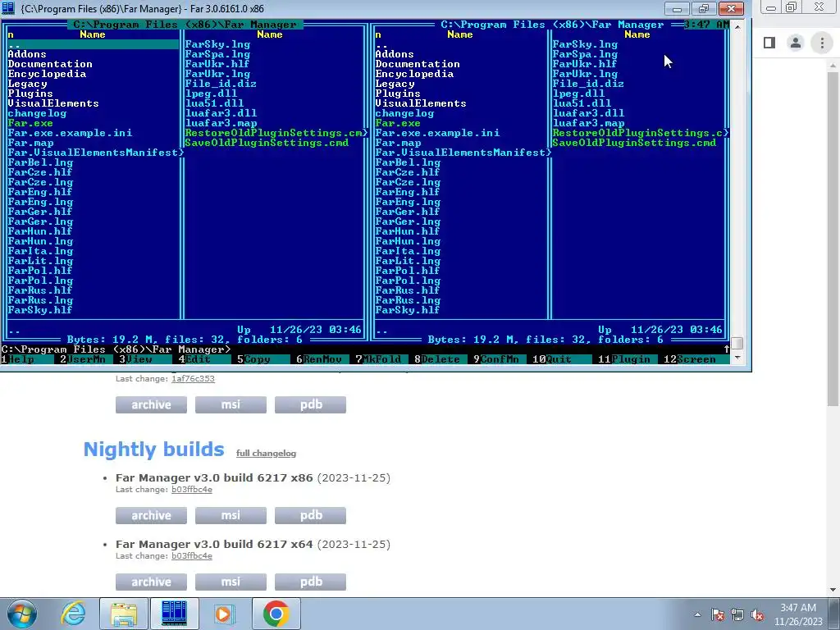The width and height of the screenshot is (840, 630).
Task: Open Windows Explorer folder taskbar icon
Action: coord(124,614)
